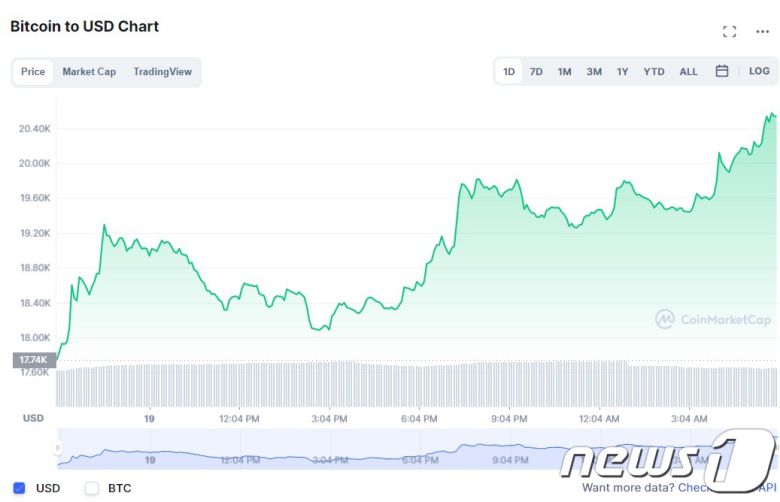Click the CoinMarketCap watermark logo

pyautogui.click(x=713, y=320)
